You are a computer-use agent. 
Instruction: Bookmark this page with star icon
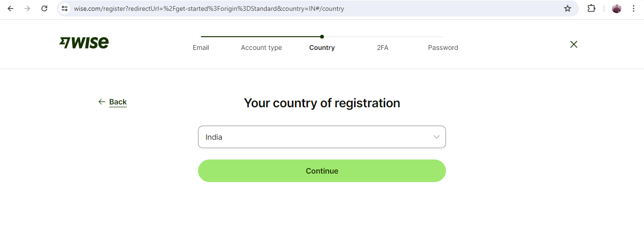coord(568,8)
